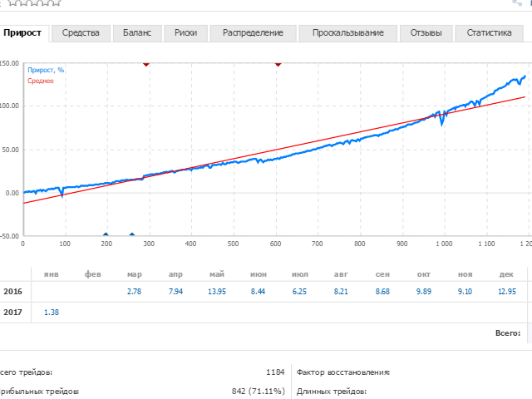Click the September 2016 value 8.68

pos(382,292)
